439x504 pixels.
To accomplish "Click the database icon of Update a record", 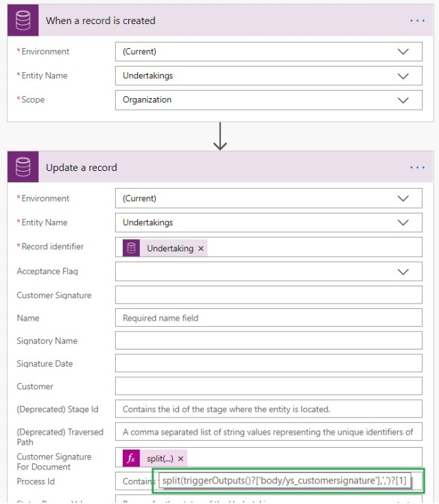I will coord(23,167).
